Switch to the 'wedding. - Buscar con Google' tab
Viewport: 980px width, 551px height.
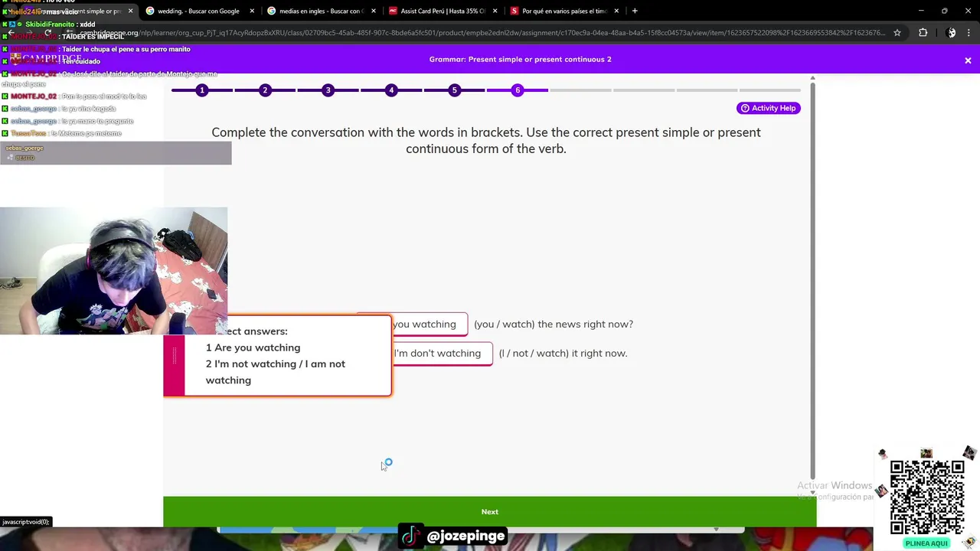click(x=198, y=11)
